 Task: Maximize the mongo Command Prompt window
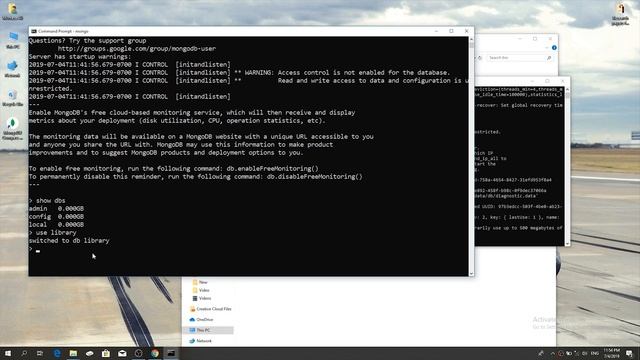coord(451,31)
